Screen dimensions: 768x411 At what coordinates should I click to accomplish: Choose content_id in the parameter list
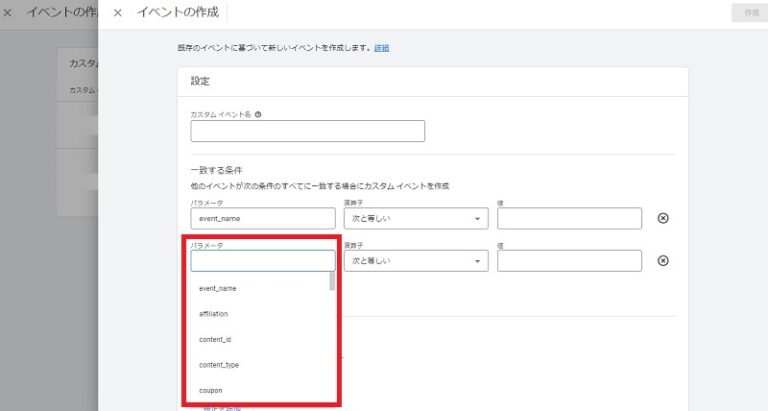215,339
